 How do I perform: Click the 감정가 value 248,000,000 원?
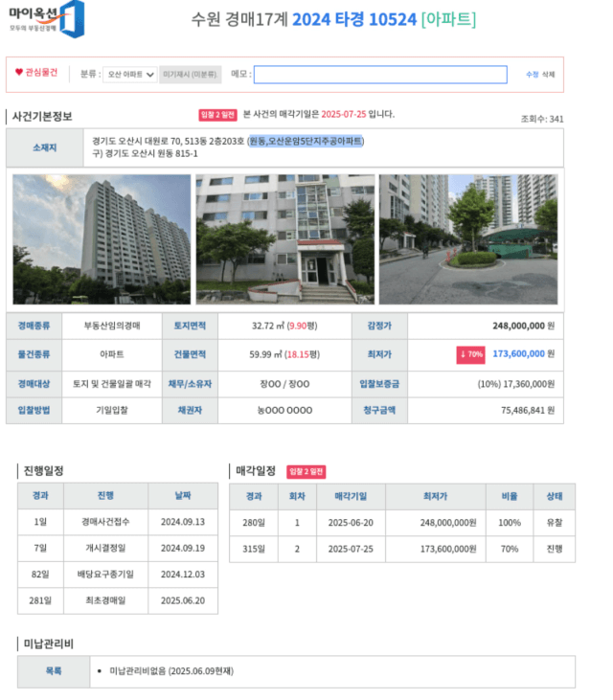[x=524, y=326]
